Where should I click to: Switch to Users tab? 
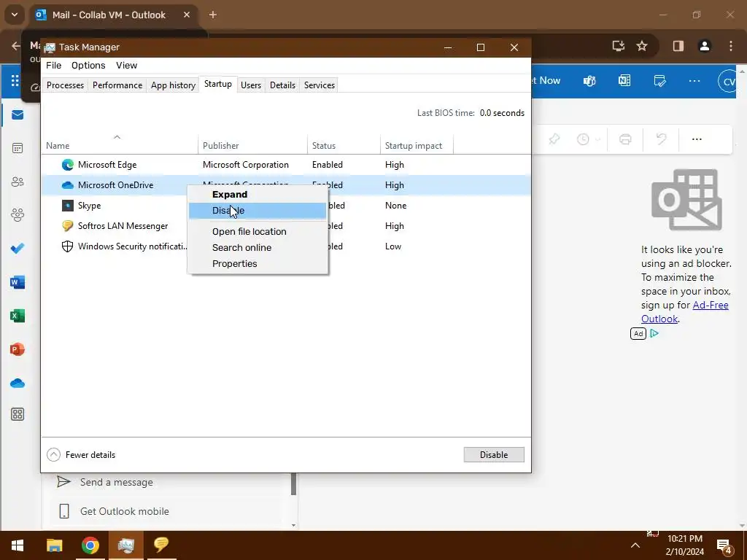pos(251,85)
